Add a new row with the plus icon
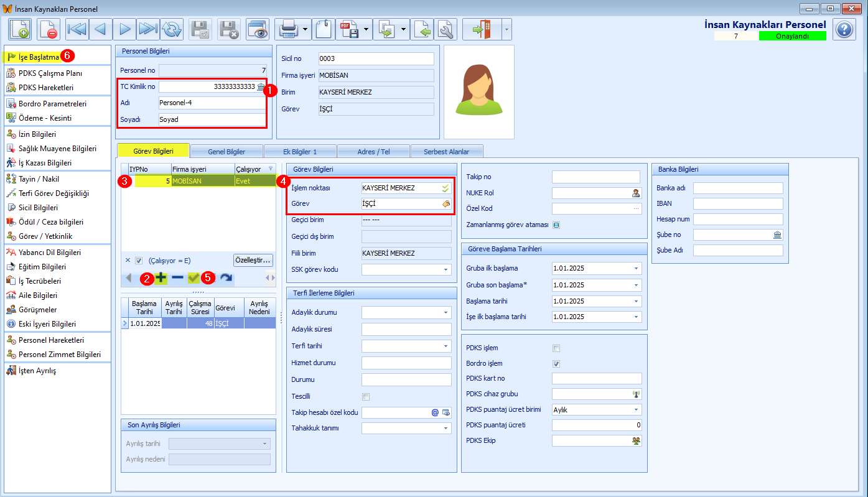 161,278
